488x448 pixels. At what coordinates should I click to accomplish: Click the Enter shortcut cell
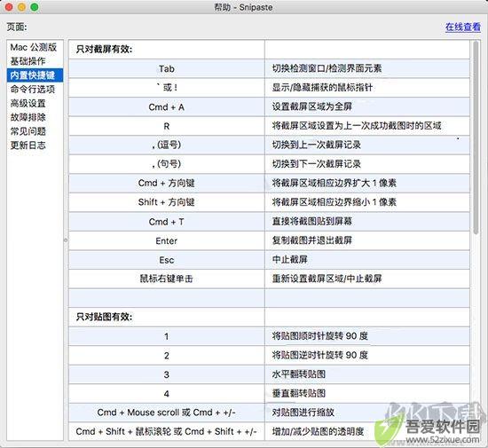(x=167, y=240)
